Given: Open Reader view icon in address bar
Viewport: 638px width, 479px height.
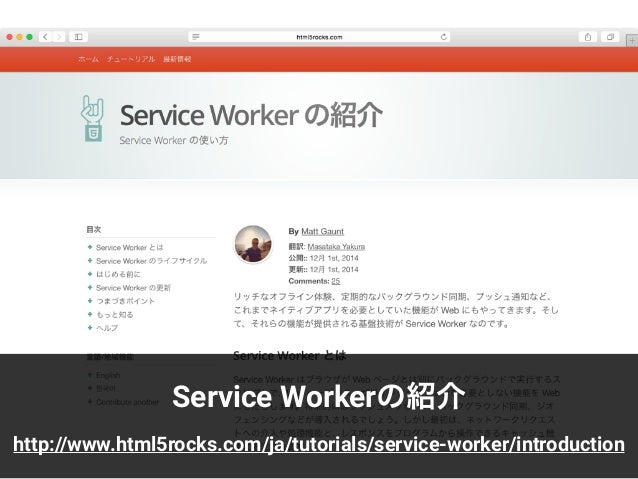Looking at the screenshot, I should click(196, 37).
